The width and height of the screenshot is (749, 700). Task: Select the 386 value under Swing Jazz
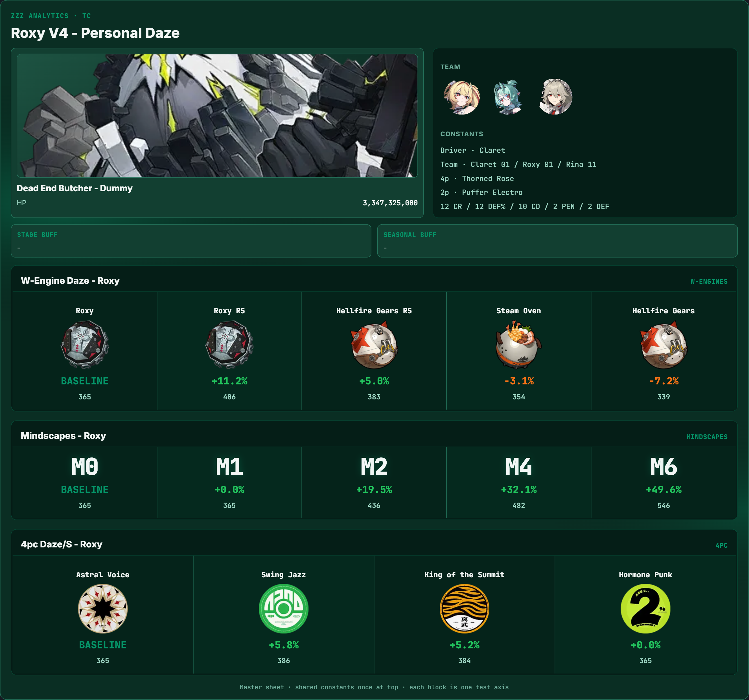click(x=284, y=661)
